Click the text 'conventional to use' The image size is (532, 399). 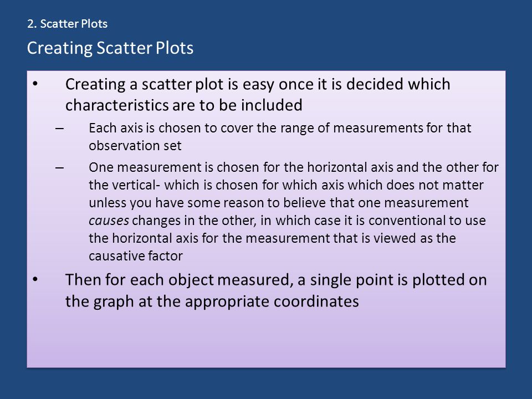pos(427,221)
